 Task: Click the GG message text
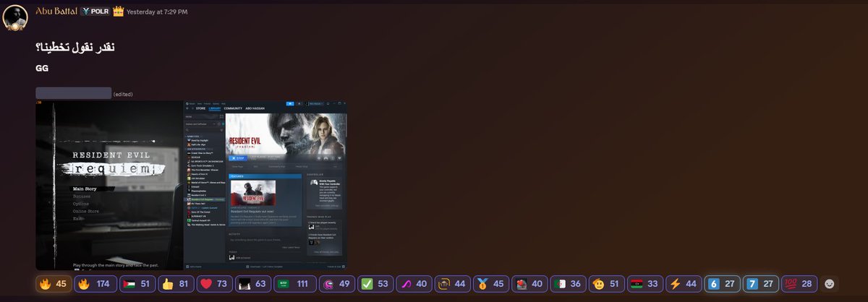pyautogui.click(x=41, y=68)
